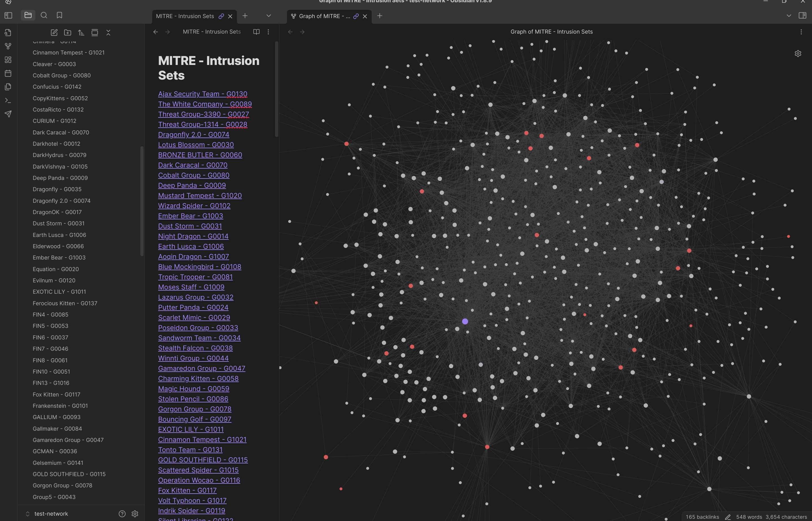812x521 pixels.
Task: Switch to MITRE - Intrusion Sets tab
Action: 185,16
